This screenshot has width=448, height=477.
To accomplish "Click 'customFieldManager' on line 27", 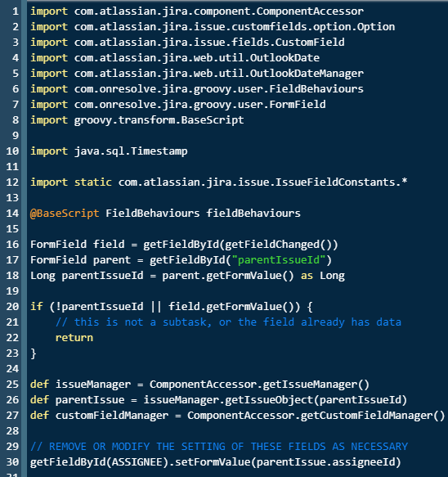I will tap(112, 416).
